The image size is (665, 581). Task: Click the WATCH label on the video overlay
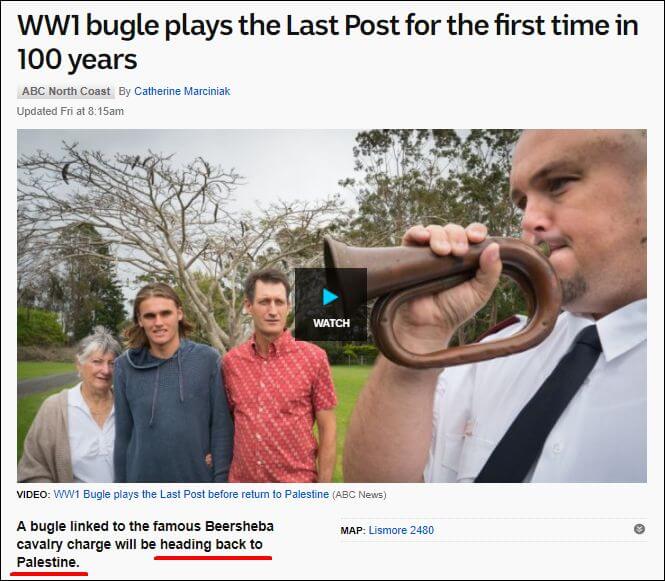click(331, 323)
